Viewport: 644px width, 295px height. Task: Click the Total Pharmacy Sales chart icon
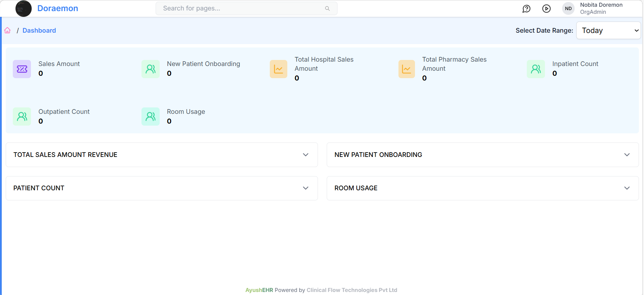pos(407,69)
